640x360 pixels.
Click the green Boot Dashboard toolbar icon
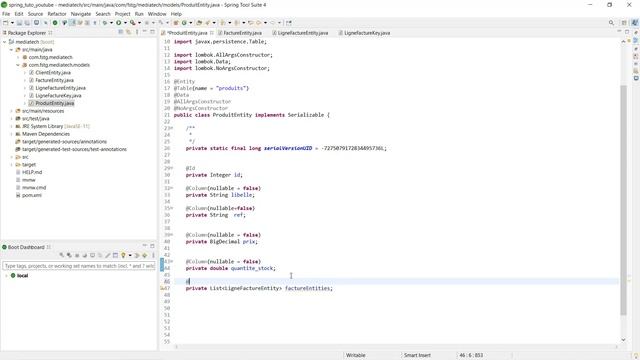click(55, 23)
